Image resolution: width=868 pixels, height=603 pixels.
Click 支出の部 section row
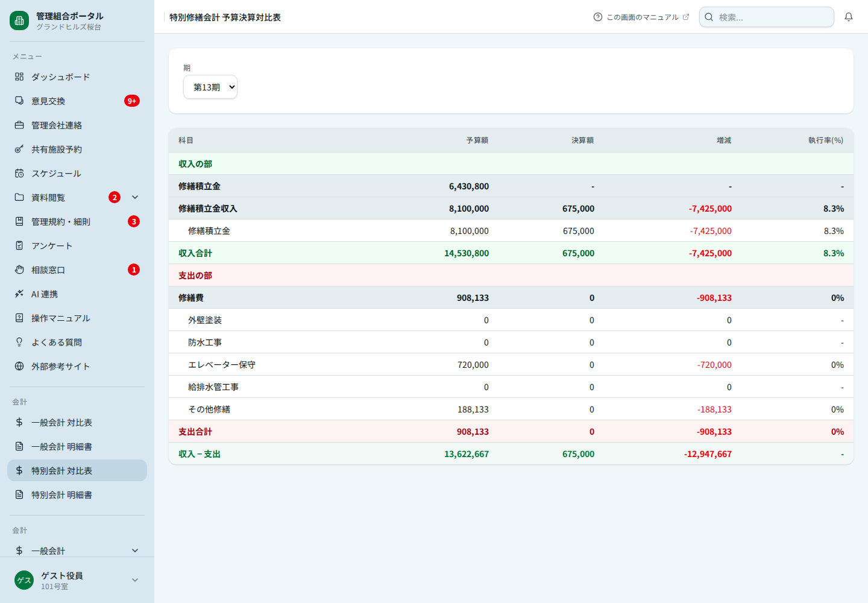[511, 275]
